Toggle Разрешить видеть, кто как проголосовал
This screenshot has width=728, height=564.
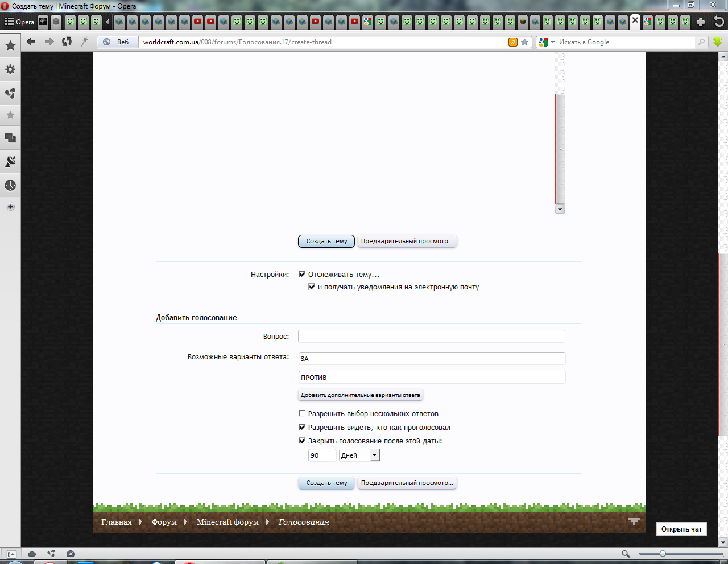pyautogui.click(x=302, y=428)
